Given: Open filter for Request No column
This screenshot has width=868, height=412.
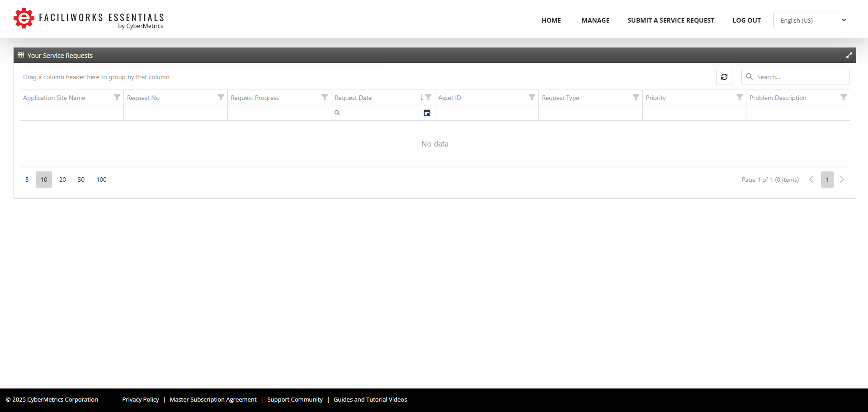Looking at the screenshot, I should [221, 98].
